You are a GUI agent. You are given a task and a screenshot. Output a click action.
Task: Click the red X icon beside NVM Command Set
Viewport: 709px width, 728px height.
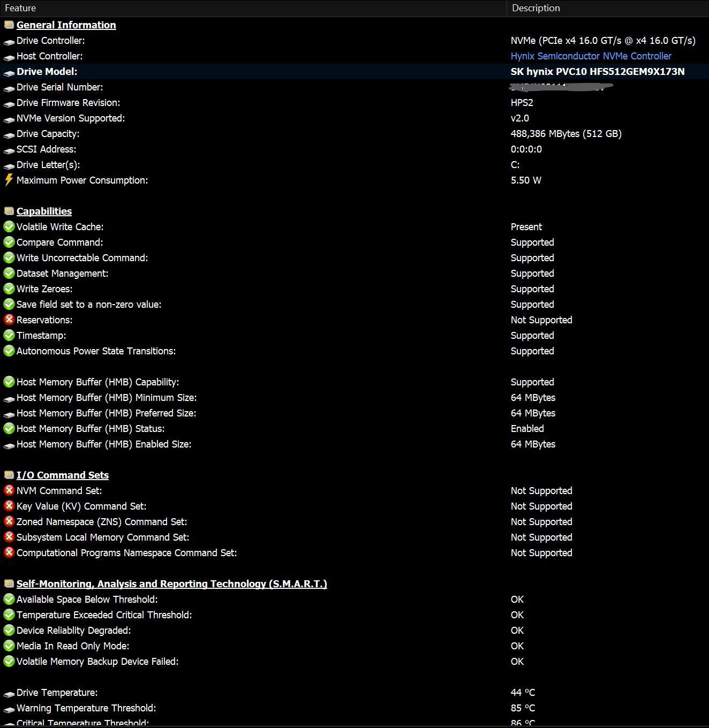9,490
